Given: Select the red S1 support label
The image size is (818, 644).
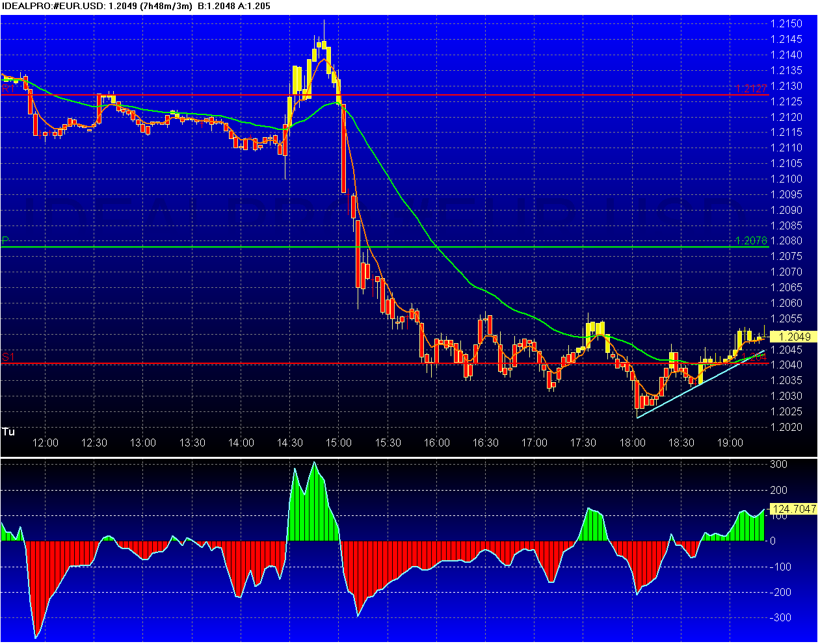Looking at the screenshot, I should point(8,357).
